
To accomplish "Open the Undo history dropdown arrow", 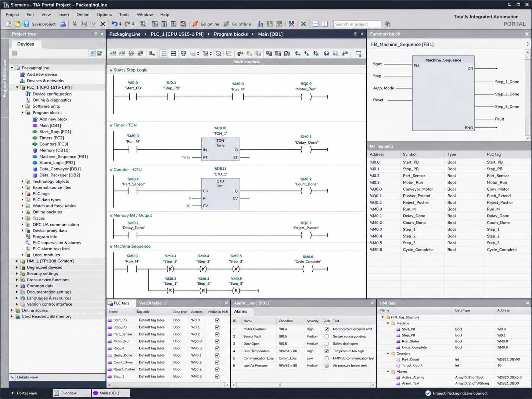I will [120, 24].
